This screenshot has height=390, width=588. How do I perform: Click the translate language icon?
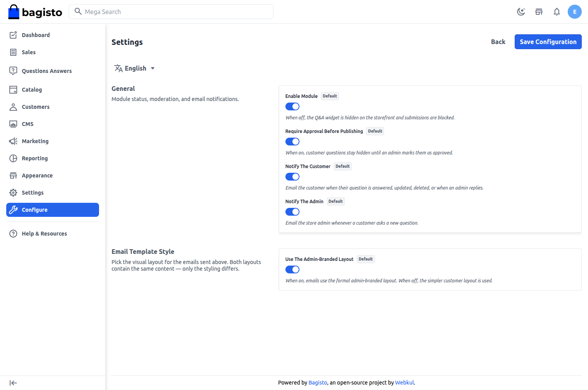[x=119, y=68]
